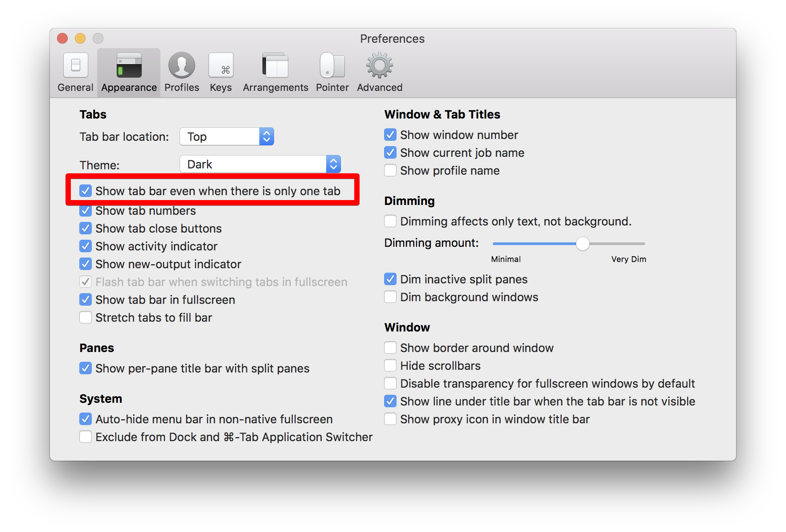Screen dimensions: 786x532
Task: Disable Show new-output indicator
Action: (x=86, y=264)
